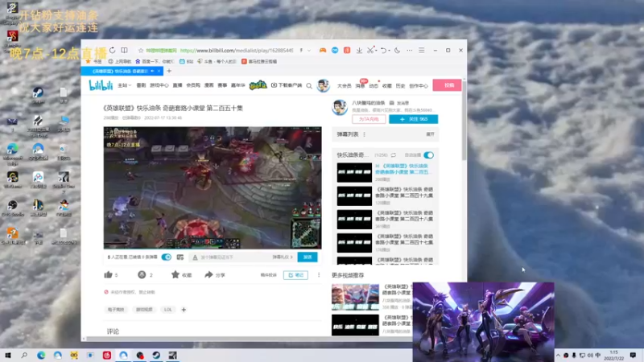Image resolution: width=644 pixels, height=362 pixels.
Task: Open the Windows Start button
Action: point(8,355)
